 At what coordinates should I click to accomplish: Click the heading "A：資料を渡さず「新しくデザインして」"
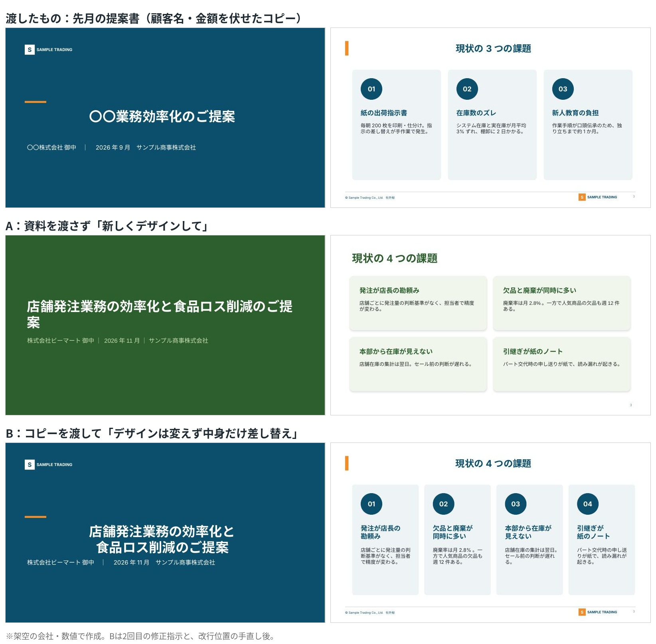(x=107, y=226)
